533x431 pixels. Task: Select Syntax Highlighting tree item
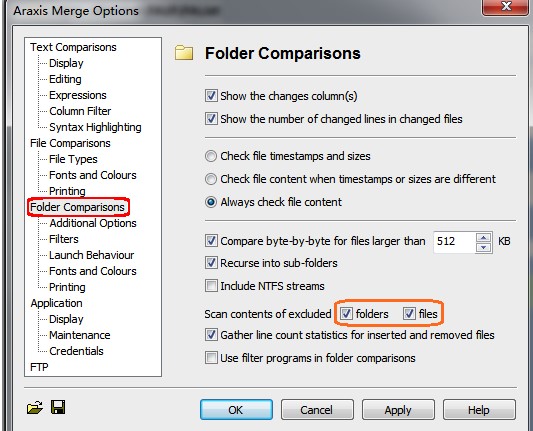pos(95,127)
